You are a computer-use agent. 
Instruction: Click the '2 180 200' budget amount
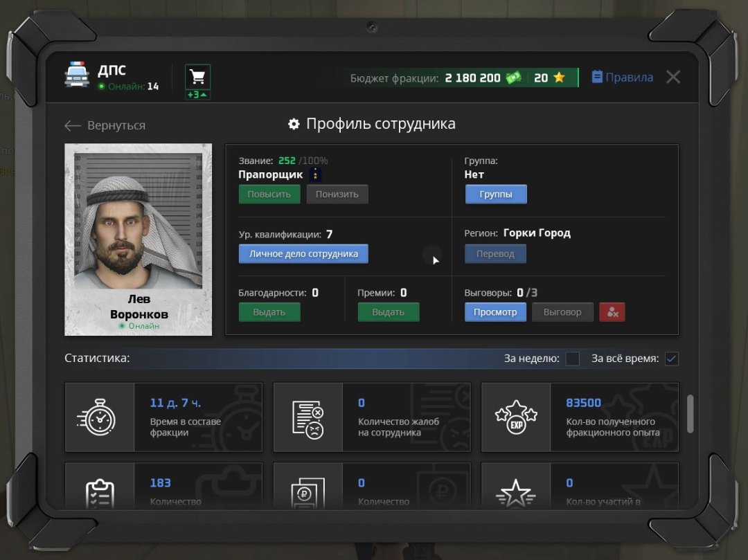[x=473, y=78]
